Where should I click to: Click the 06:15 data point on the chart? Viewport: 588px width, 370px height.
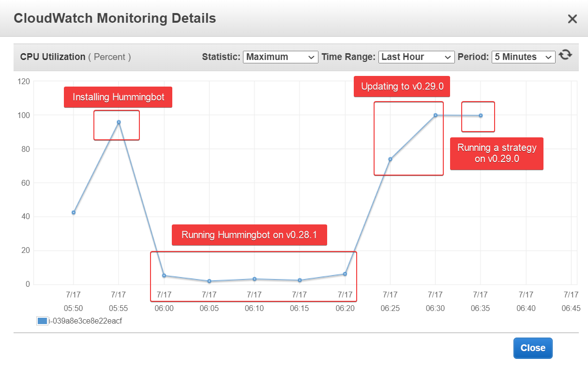click(300, 280)
